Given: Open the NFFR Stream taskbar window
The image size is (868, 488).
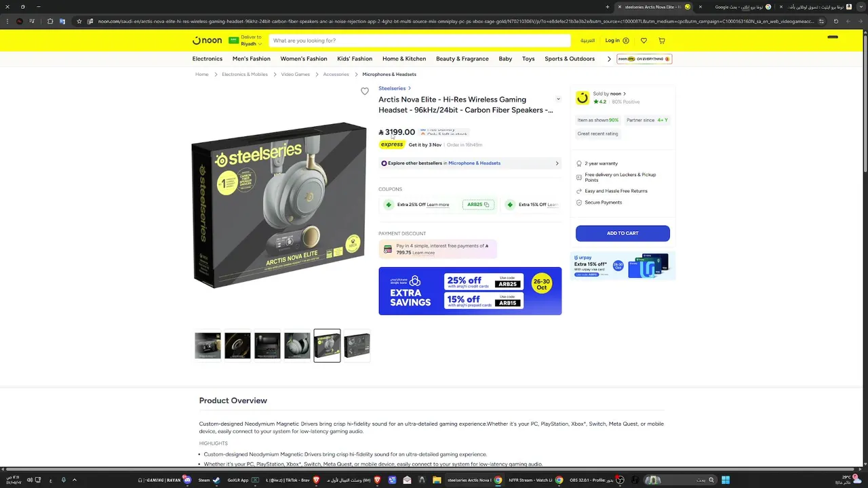Looking at the screenshot, I should [x=536, y=480].
